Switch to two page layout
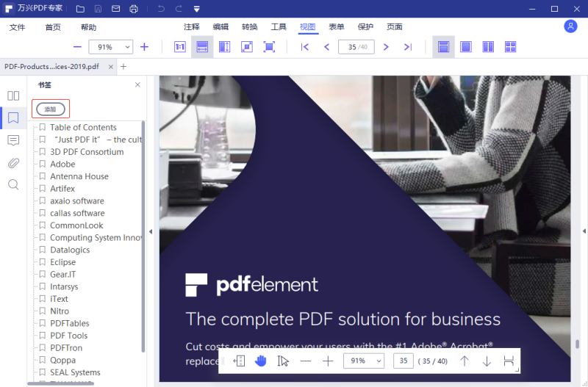Viewport: 588px width, 387px height. [x=488, y=47]
